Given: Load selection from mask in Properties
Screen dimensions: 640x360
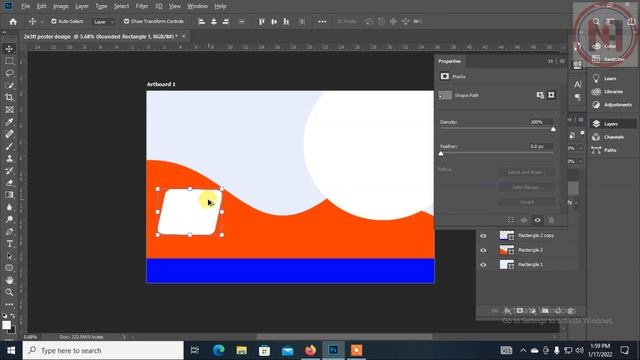Looking at the screenshot, I should click(511, 220).
